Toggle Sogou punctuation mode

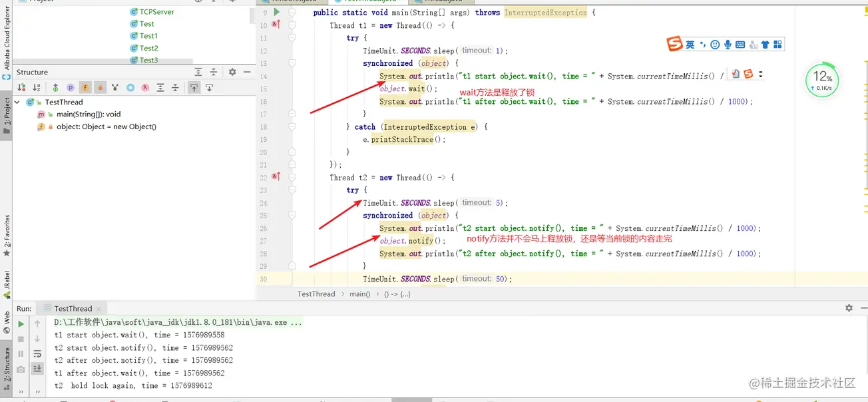click(x=702, y=45)
